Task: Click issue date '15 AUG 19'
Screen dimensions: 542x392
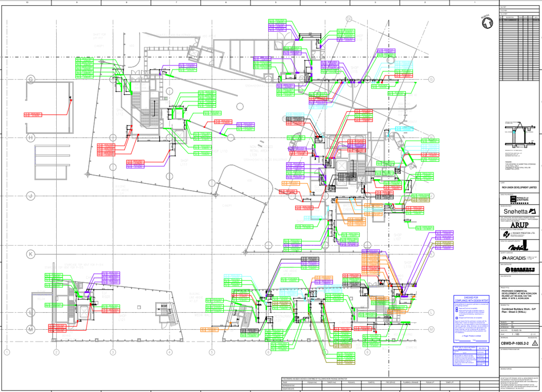Action: click(x=516, y=330)
